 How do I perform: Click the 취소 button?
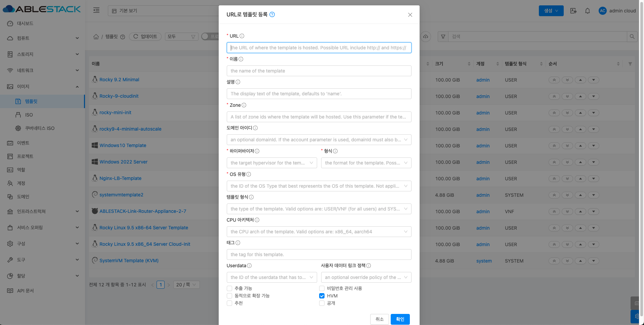tap(380, 319)
